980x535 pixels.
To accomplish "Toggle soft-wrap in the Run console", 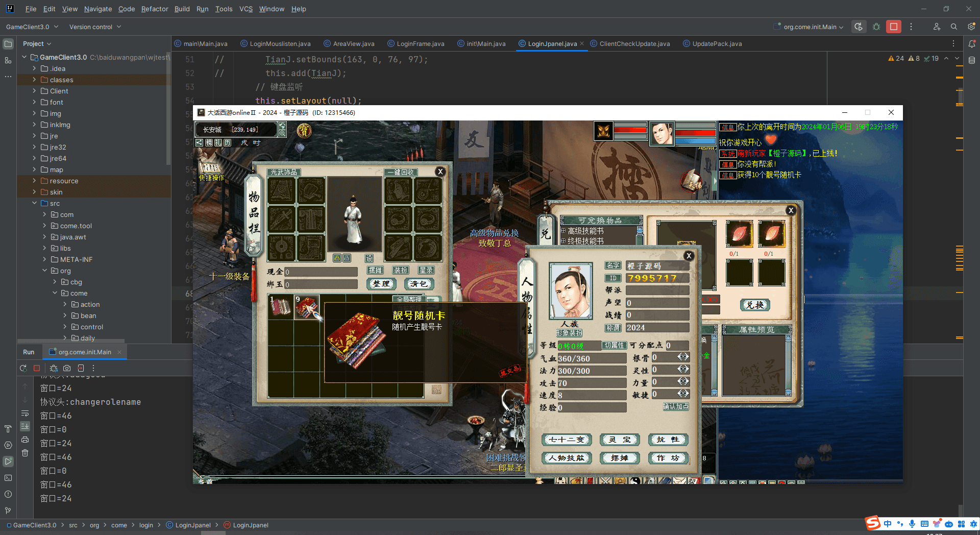I will click(x=25, y=413).
